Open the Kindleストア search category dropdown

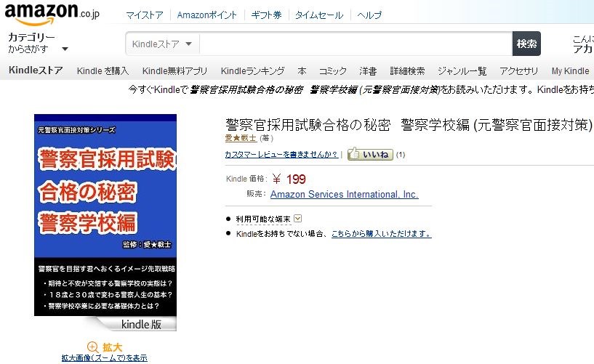pos(161,44)
